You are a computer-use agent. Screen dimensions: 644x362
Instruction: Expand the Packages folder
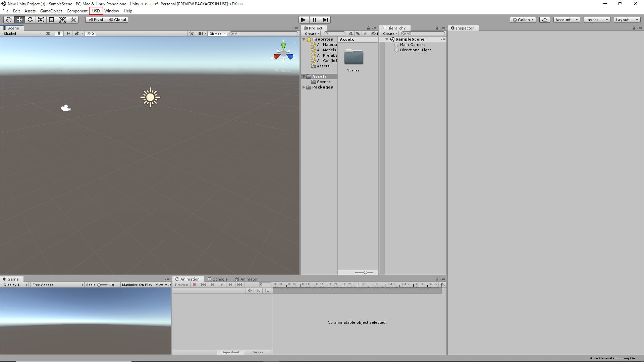click(x=304, y=87)
